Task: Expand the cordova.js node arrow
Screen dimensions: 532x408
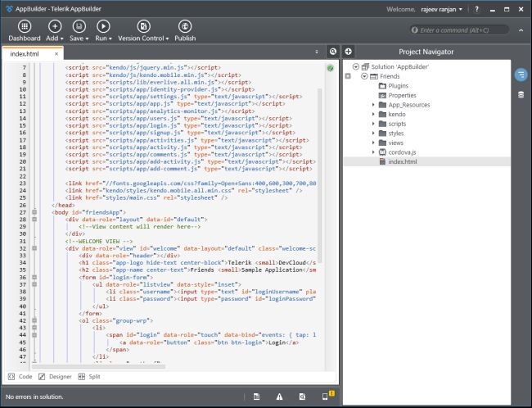Action: coord(373,152)
